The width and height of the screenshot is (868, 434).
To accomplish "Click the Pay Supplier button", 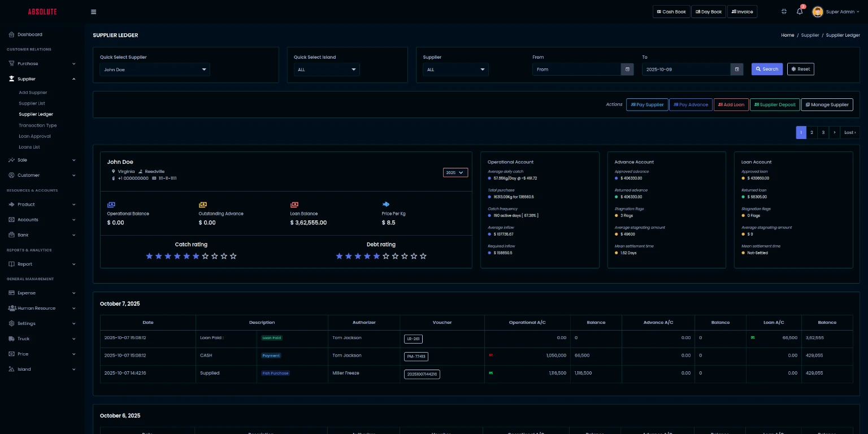I will point(647,105).
